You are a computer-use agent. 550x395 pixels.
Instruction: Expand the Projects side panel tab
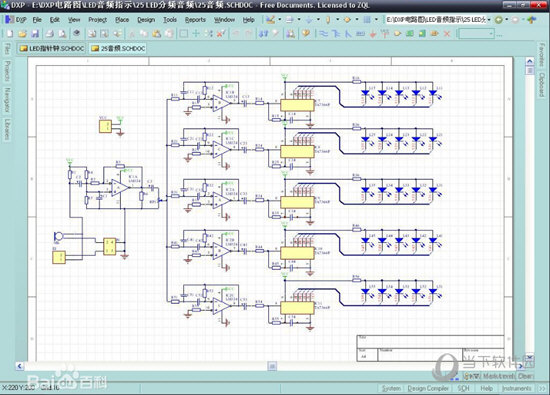pyautogui.click(x=7, y=71)
